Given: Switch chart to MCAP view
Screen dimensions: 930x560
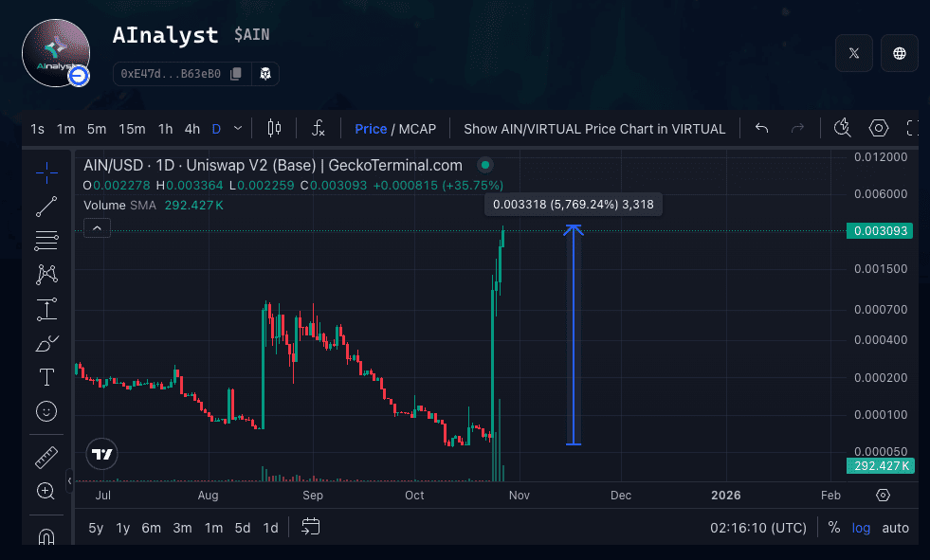Looking at the screenshot, I should (417, 129).
